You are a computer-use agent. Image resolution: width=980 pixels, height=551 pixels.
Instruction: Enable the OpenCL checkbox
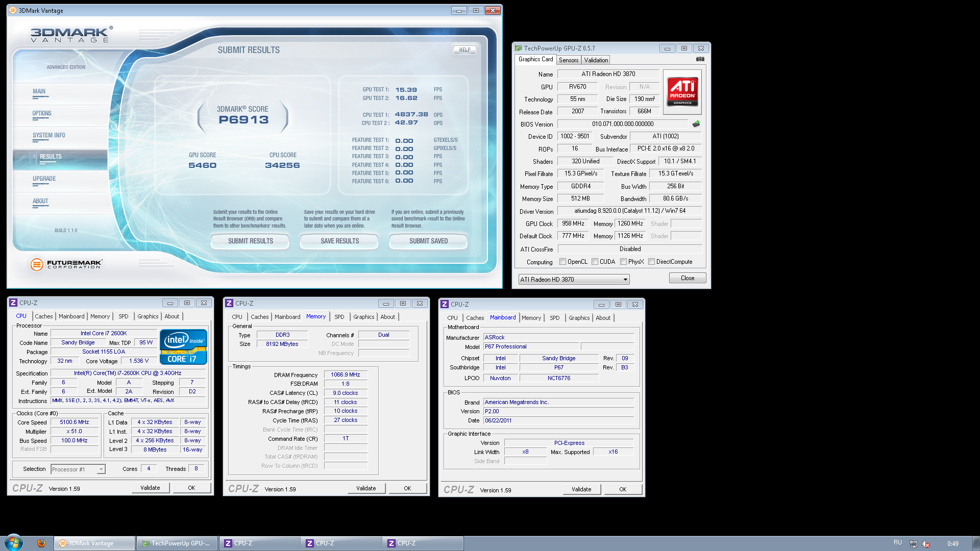[562, 262]
